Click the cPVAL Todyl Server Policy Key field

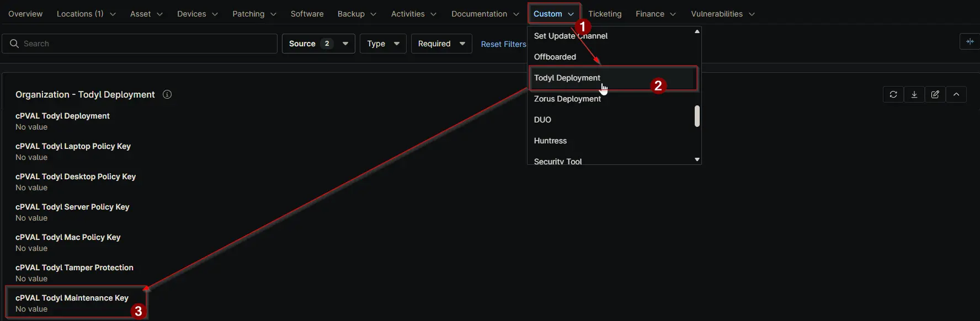point(72,212)
